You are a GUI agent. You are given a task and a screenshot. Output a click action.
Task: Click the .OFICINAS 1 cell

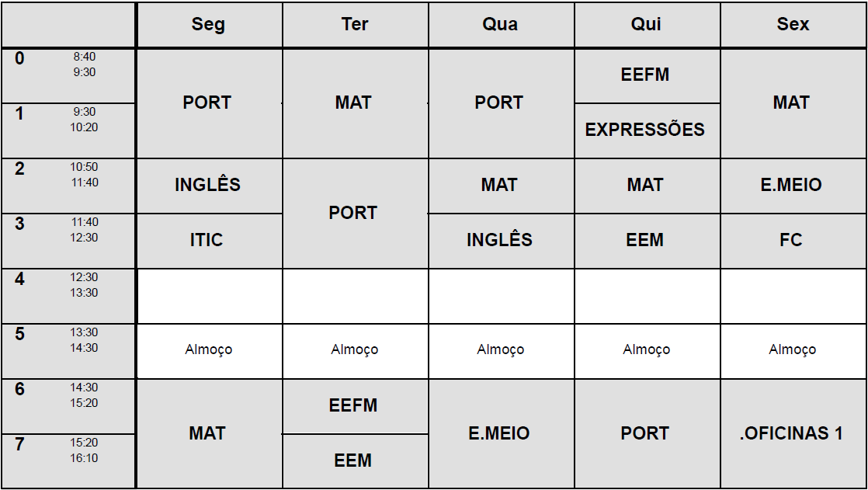point(791,433)
